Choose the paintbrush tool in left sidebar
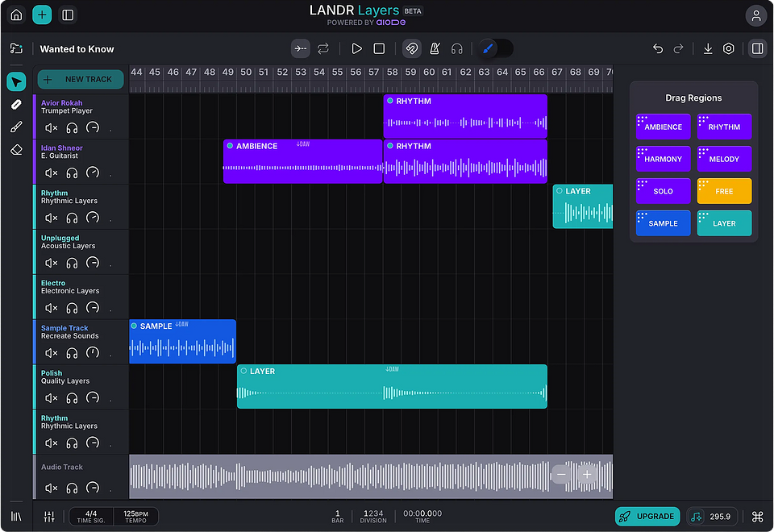 click(16, 127)
